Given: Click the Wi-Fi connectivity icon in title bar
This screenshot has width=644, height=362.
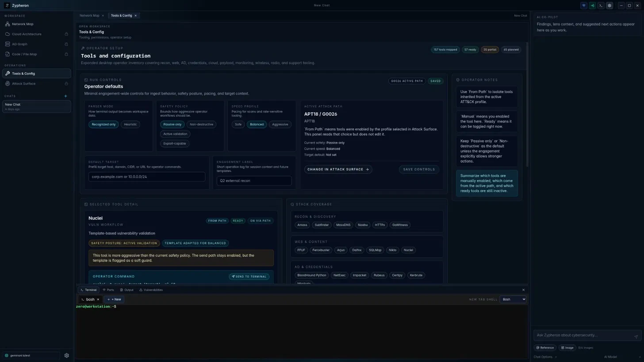Looking at the screenshot, I should (584, 6).
